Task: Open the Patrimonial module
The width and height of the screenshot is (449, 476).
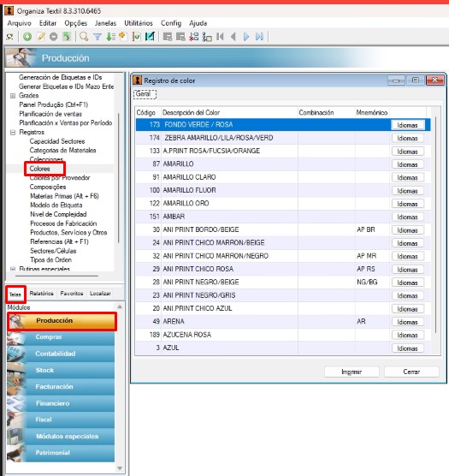Action: (x=61, y=453)
